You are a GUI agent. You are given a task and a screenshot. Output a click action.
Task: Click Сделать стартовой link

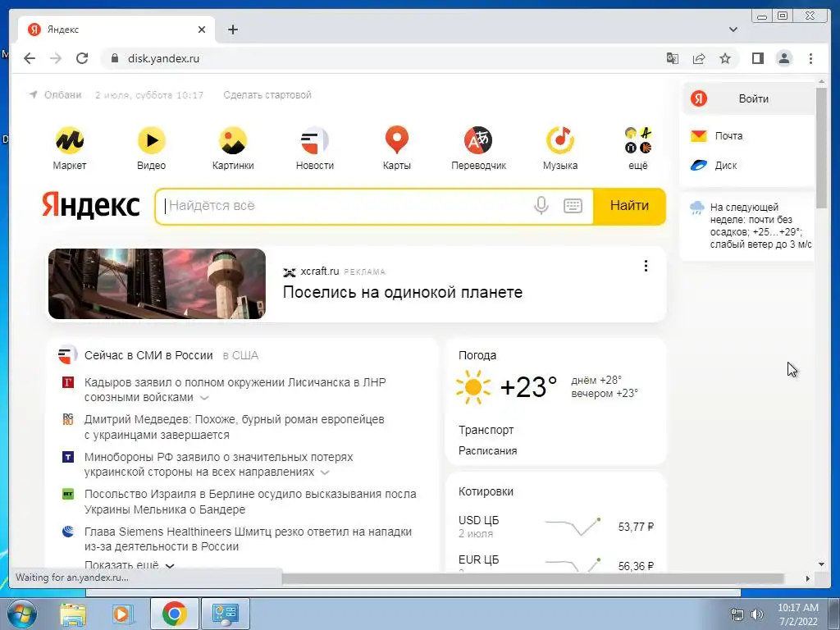(x=267, y=95)
